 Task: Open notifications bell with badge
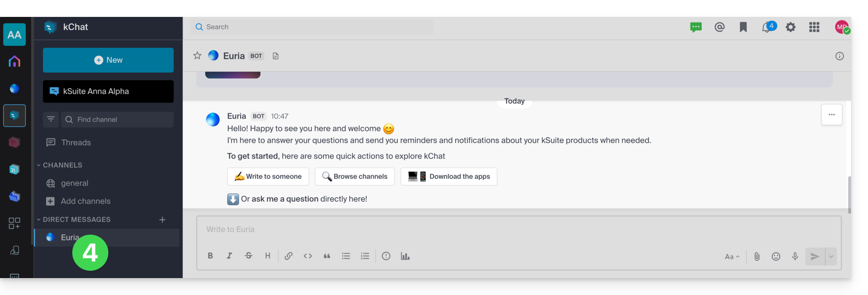click(x=767, y=27)
